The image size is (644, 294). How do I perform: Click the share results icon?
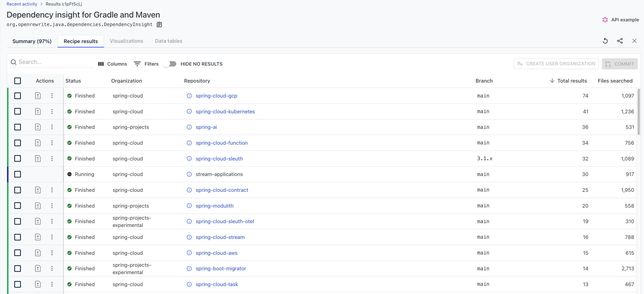tap(620, 41)
